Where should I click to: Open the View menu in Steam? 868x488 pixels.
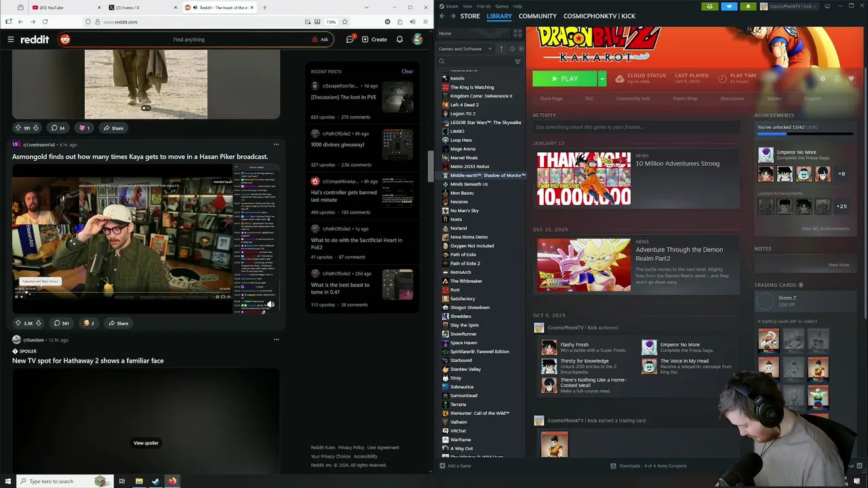click(467, 6)
